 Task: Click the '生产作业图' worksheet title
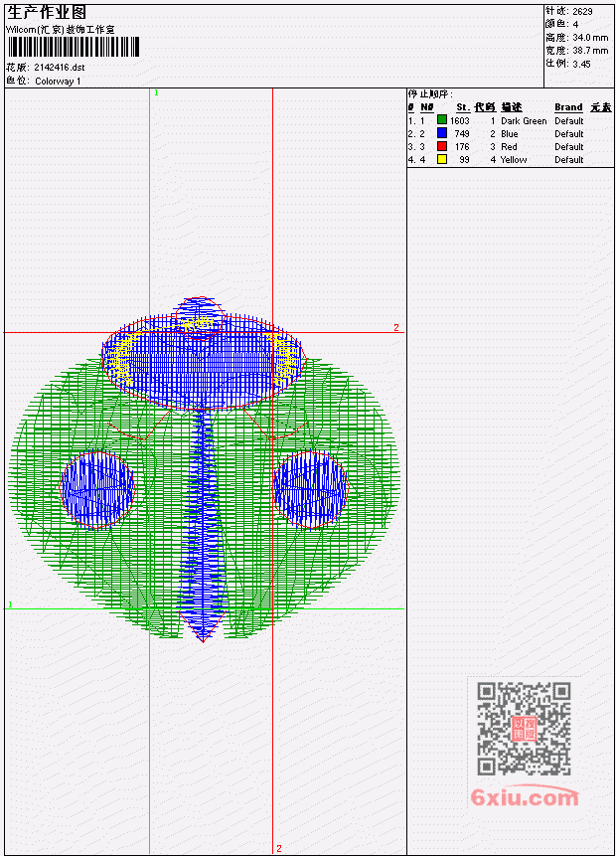coord(47,12)
